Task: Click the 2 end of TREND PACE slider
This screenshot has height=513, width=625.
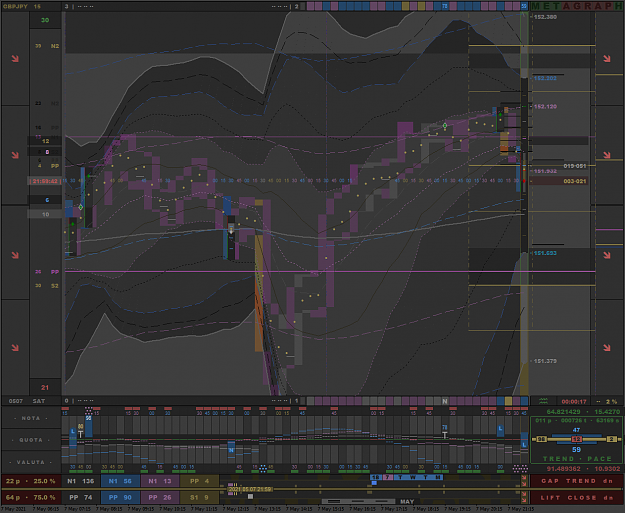Action: tap(612, 439)
